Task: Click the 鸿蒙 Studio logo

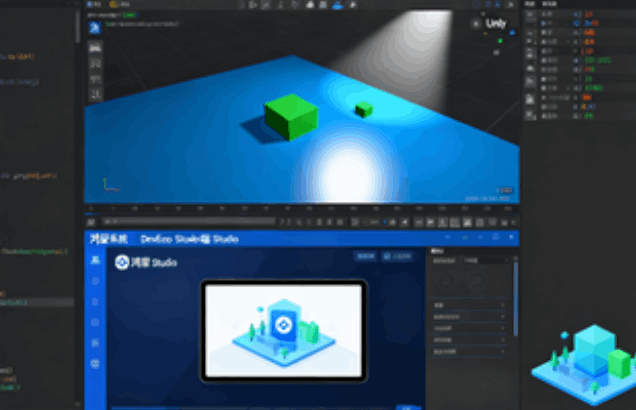Action: (146, 262)
